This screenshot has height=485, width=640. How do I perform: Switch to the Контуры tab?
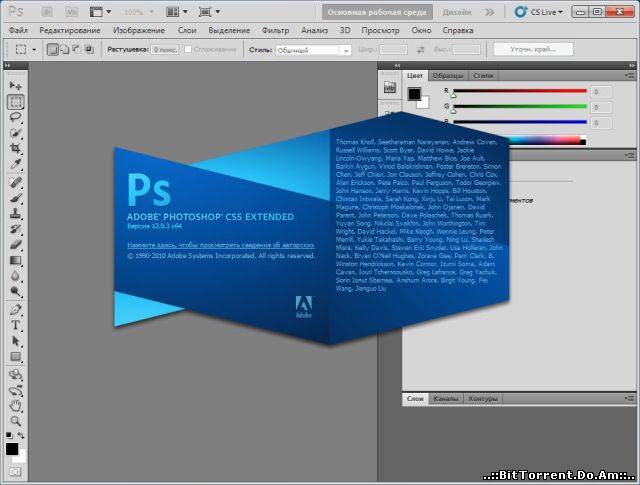(483, 398)
